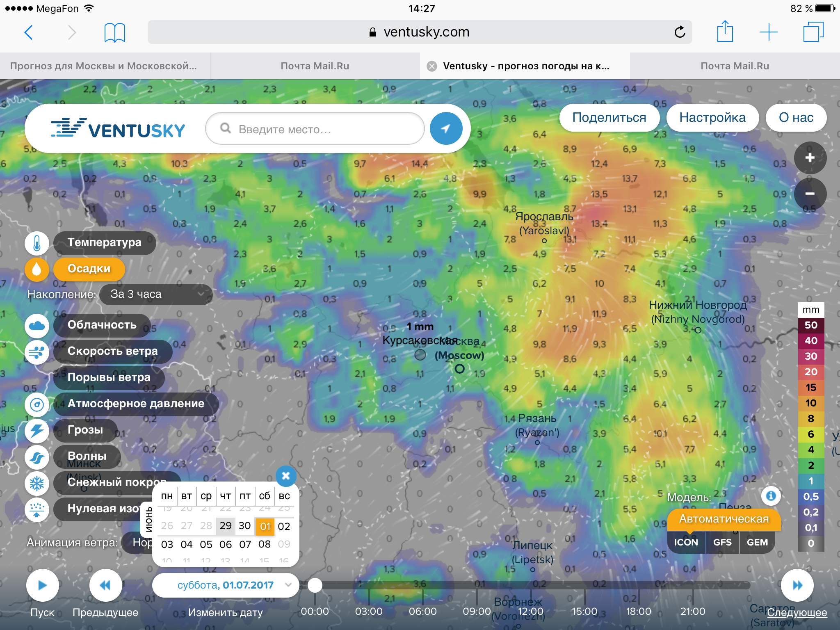This screenshot has width=840, height=630.
Task: Click the orange precipitation drop icon
Action: pos(37,269)
